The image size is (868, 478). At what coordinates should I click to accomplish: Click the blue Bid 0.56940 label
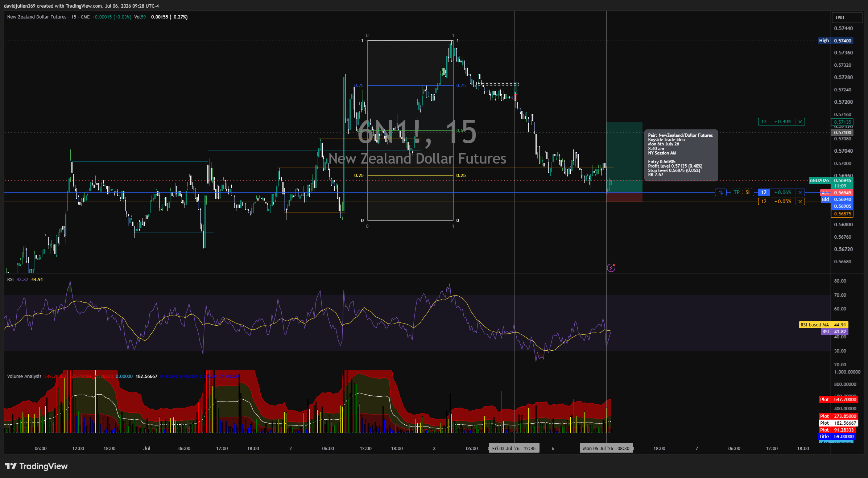click(x=837, y=199)
